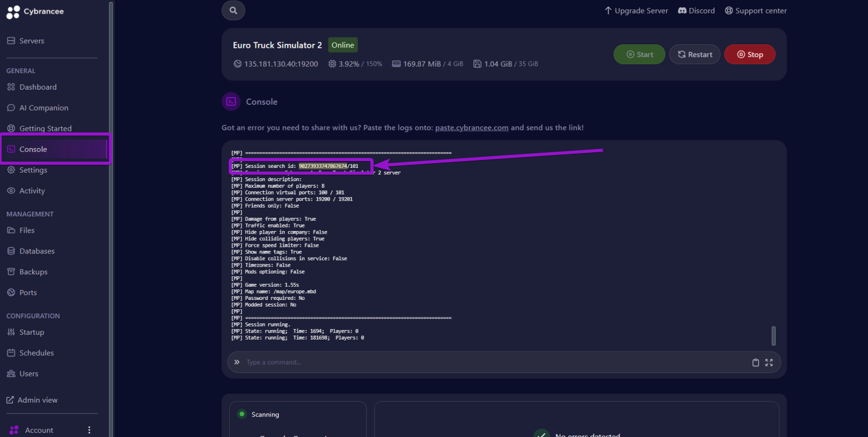The image size is (868, 437).
Task: Click the Account label in sidebar
Action: click(x=39, y=430)
